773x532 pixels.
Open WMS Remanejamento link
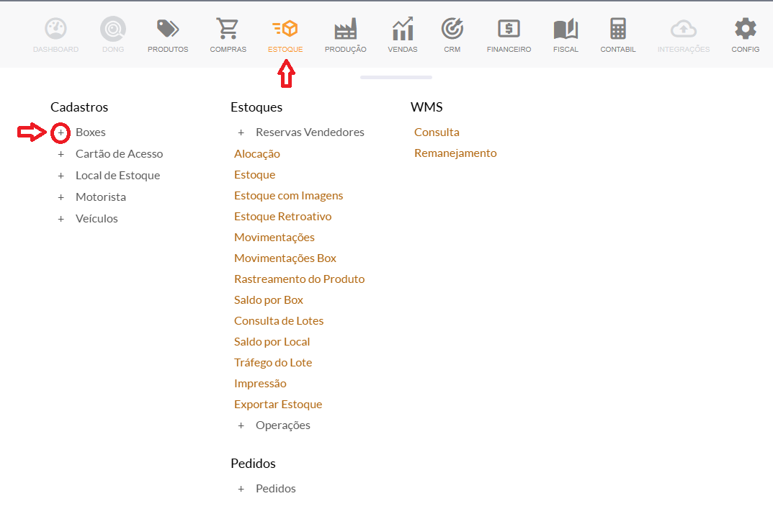(455, 153)
